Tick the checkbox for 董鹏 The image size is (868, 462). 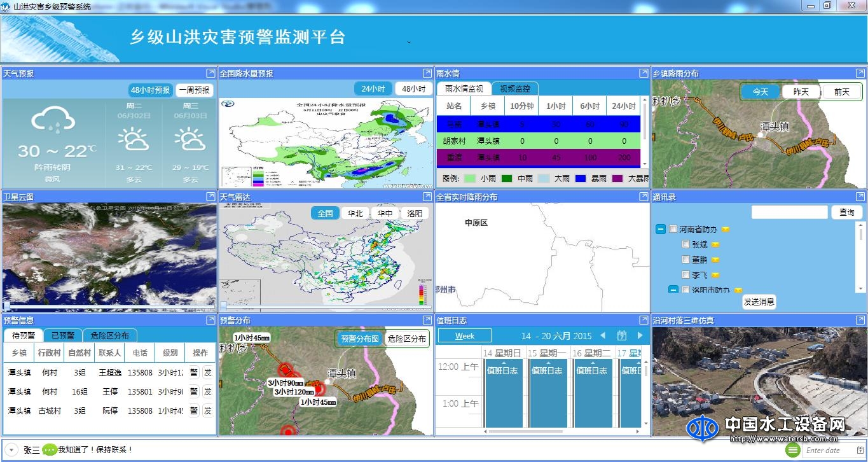point(685,260)
